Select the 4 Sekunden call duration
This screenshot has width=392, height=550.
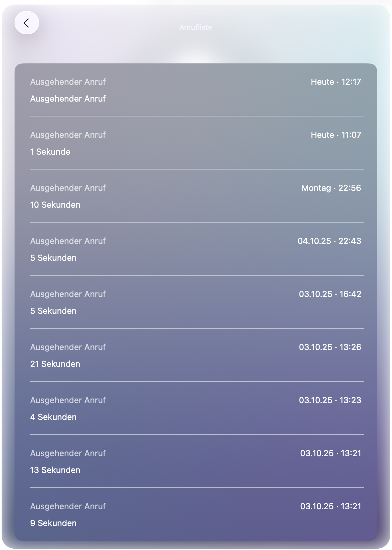pos(53,417)
